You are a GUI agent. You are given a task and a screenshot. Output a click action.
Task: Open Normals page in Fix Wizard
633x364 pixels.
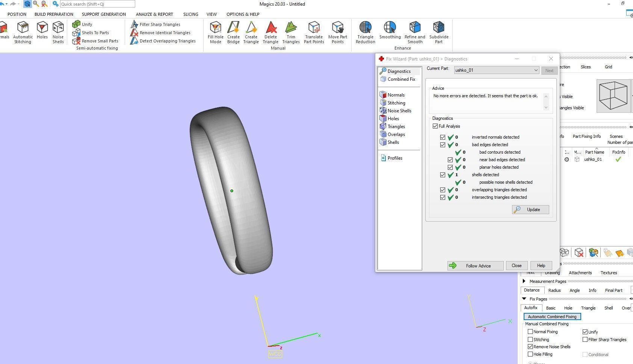click(392, 95)
